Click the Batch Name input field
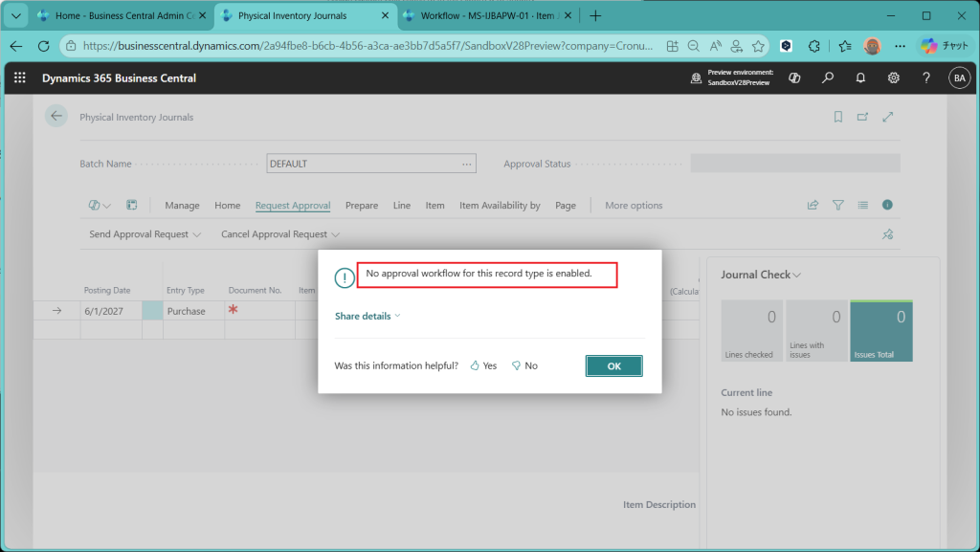Image resolution: width=980 pixels, height=552 pixels. pyautogui.click(x=364, y=164)
